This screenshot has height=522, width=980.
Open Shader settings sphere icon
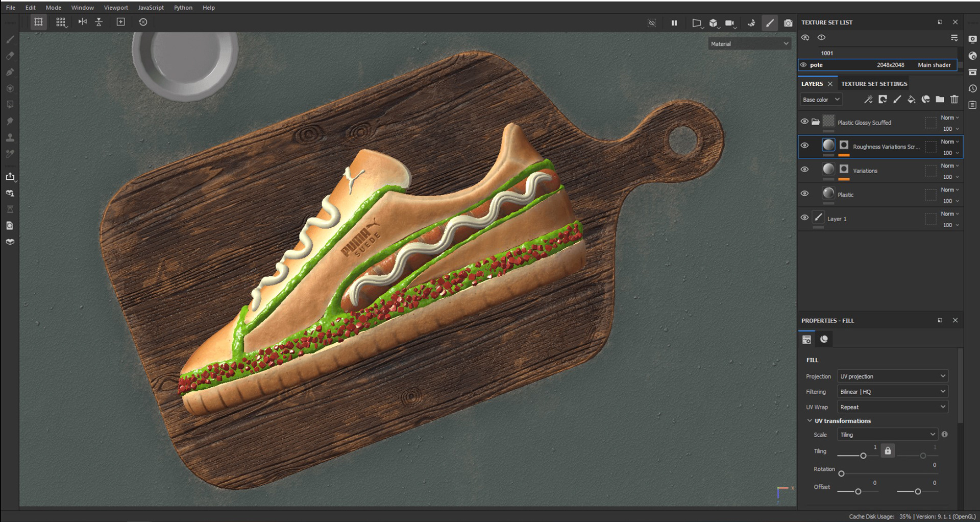[972, 56]
